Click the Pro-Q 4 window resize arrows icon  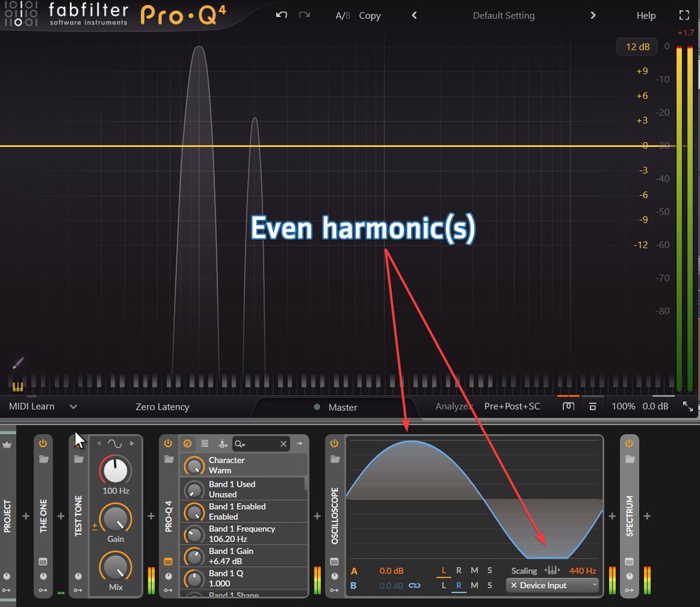click(x=687, y=407)
